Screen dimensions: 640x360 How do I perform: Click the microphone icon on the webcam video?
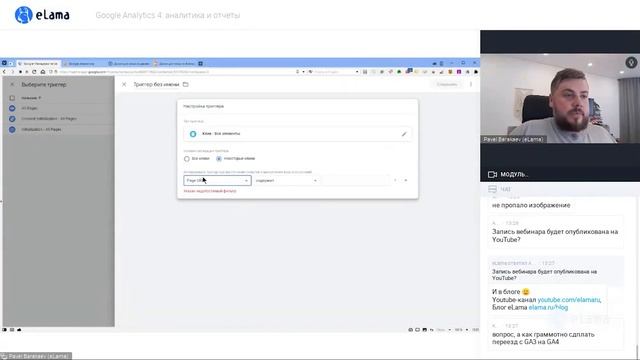coord(631,62)
